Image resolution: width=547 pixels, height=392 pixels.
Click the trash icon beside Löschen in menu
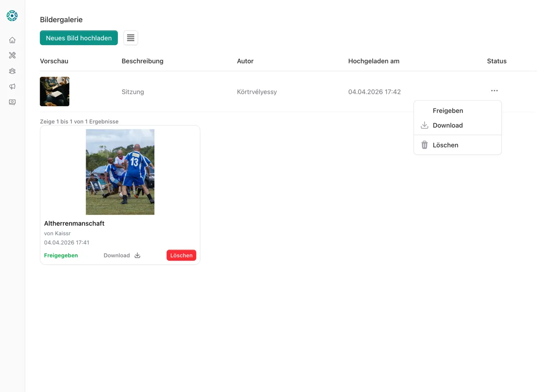424,145
